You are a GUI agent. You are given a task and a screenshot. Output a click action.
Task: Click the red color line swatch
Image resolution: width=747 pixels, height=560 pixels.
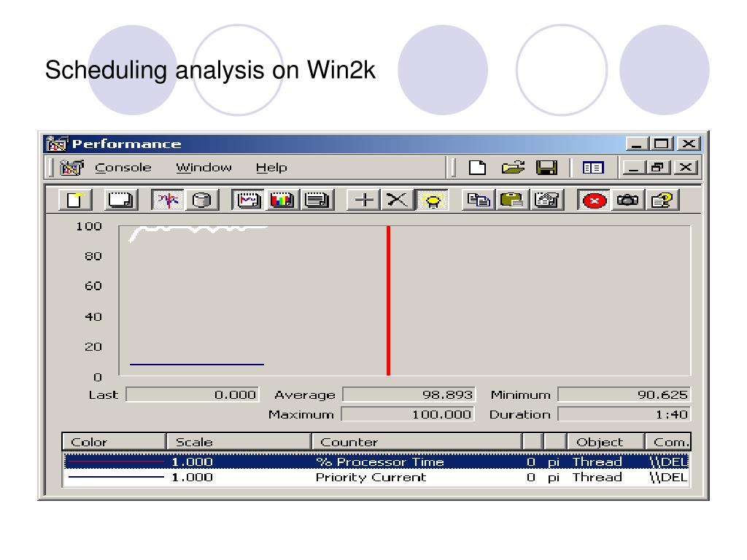point(116,462)
